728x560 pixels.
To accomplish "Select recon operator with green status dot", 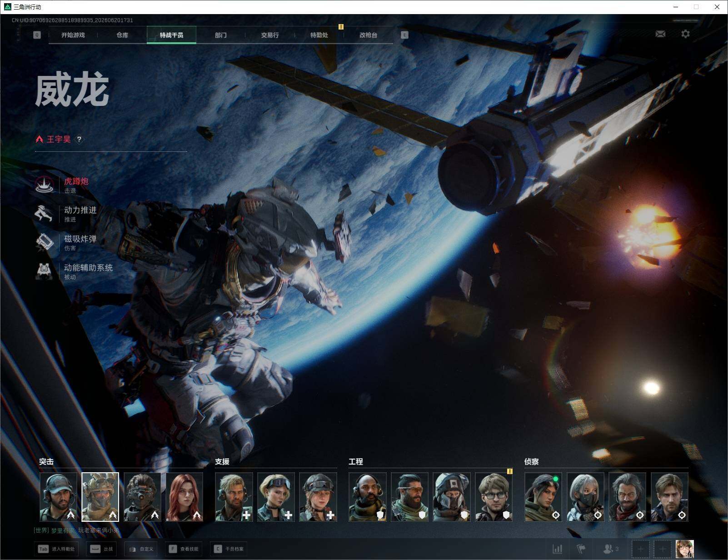I will pos(543,497).
